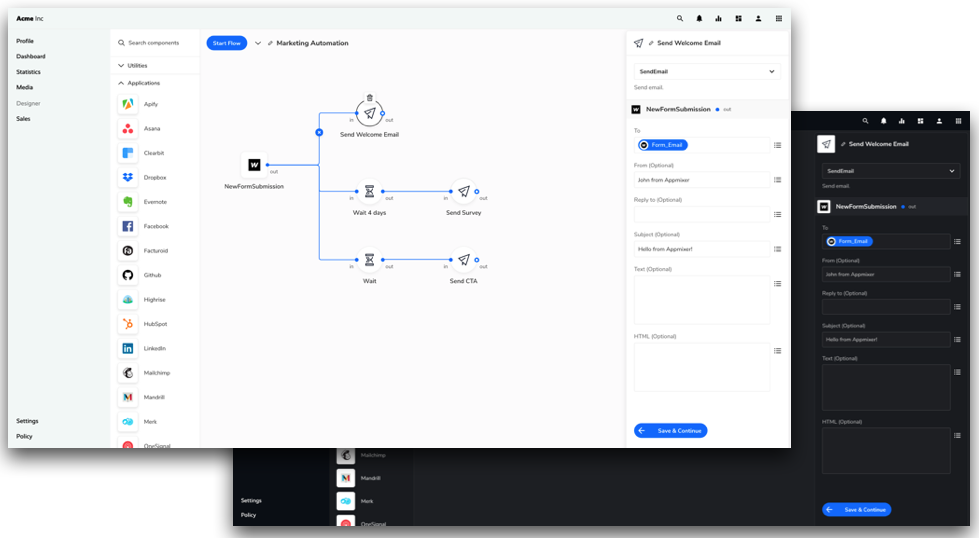Open the variable list icon beside To field

[x=777, y=145]
